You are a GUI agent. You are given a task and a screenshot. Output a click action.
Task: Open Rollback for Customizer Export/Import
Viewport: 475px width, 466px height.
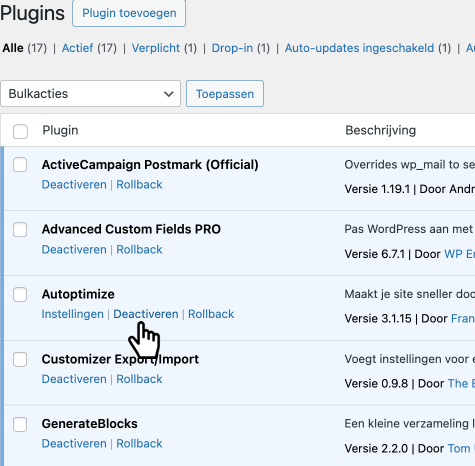pyautogui.click(x=139, y=379)
